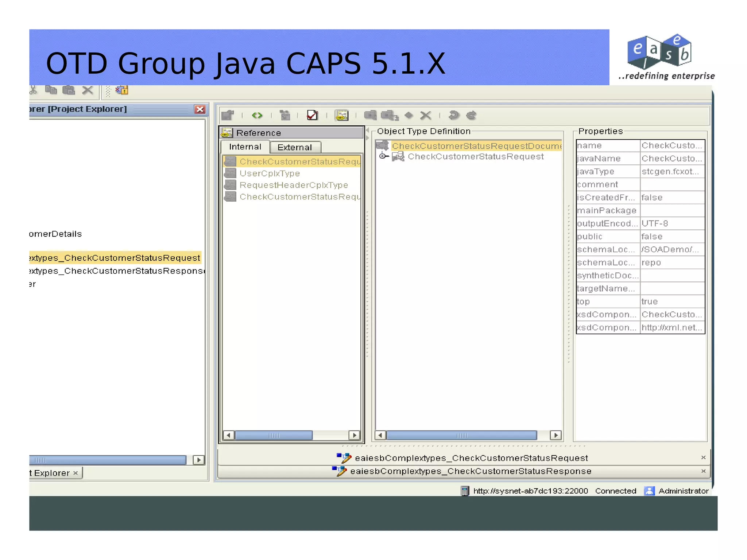Click the schemaLoc... repo value
Viewport: 747px width, 560px height.
672,262
